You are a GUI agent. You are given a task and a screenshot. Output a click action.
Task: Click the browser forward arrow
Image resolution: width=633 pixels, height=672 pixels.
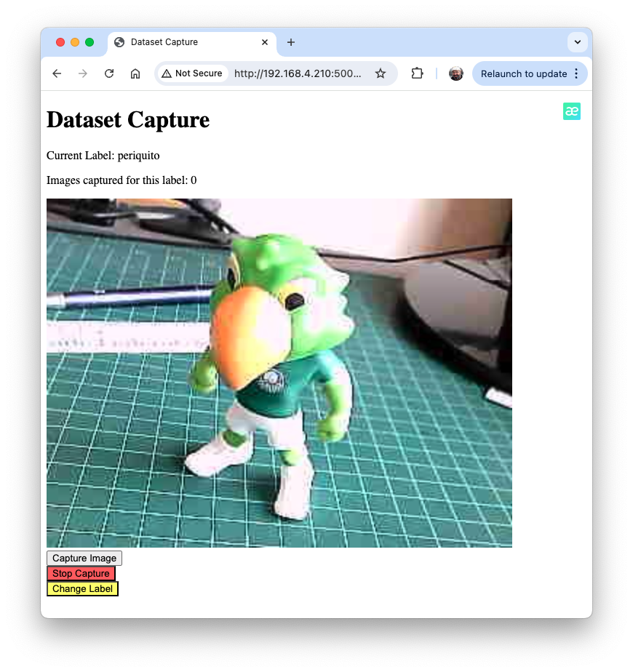click(83, 73)
